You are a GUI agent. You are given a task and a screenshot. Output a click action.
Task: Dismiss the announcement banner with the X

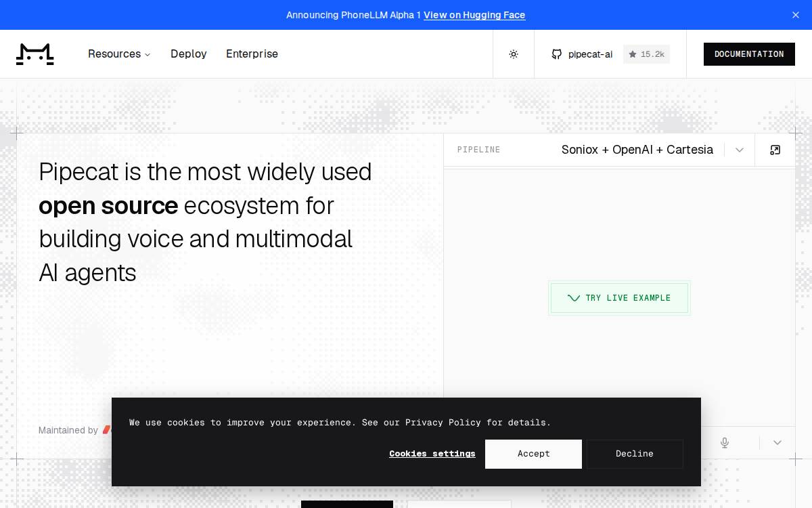pos(796,15)
